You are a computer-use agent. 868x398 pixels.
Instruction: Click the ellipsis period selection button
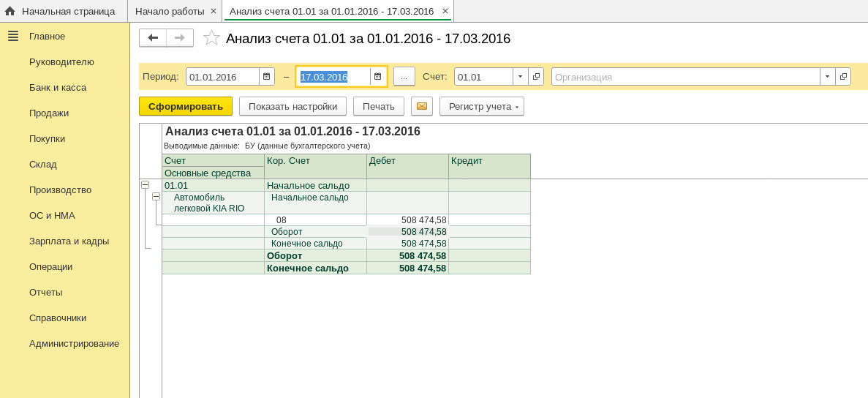point(404,77)
